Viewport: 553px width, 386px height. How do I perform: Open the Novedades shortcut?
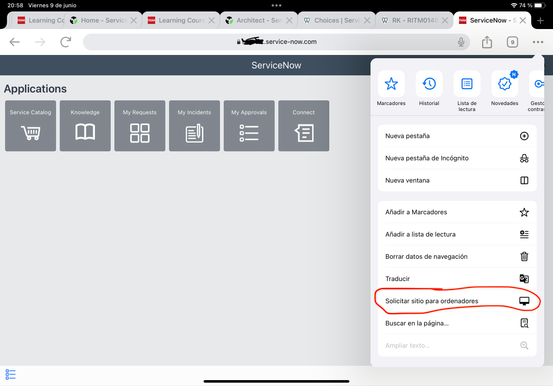click(x=505, y=88)
